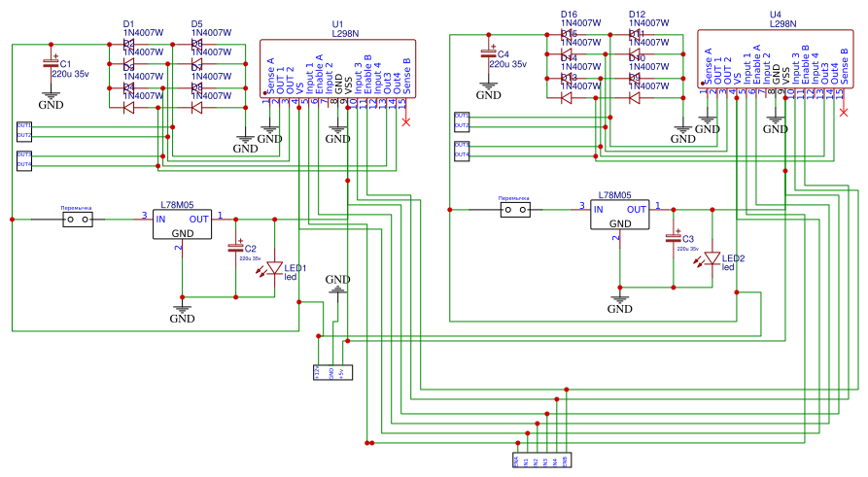The height and width of the screenshot is (477, 868).
Task: Select the OUT3/OUT4 connector wired to U4
Action: [462, 152]
